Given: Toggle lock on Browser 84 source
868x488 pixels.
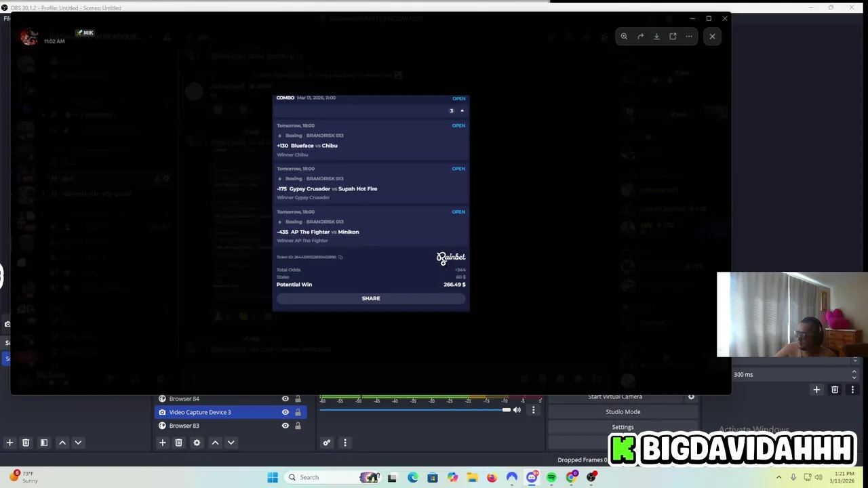Looking at the screenshot, I should coord(298,399).
